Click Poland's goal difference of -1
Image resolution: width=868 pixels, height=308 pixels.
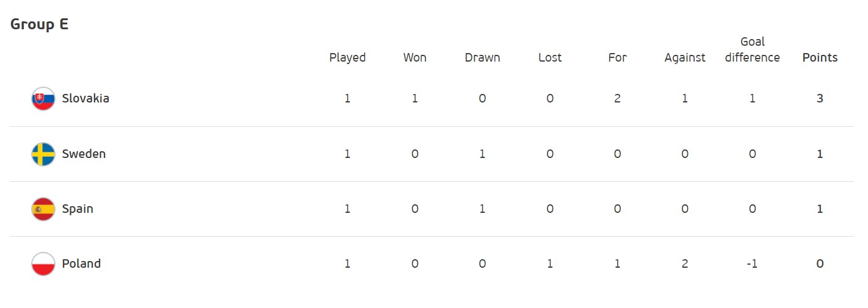[753, 263]
